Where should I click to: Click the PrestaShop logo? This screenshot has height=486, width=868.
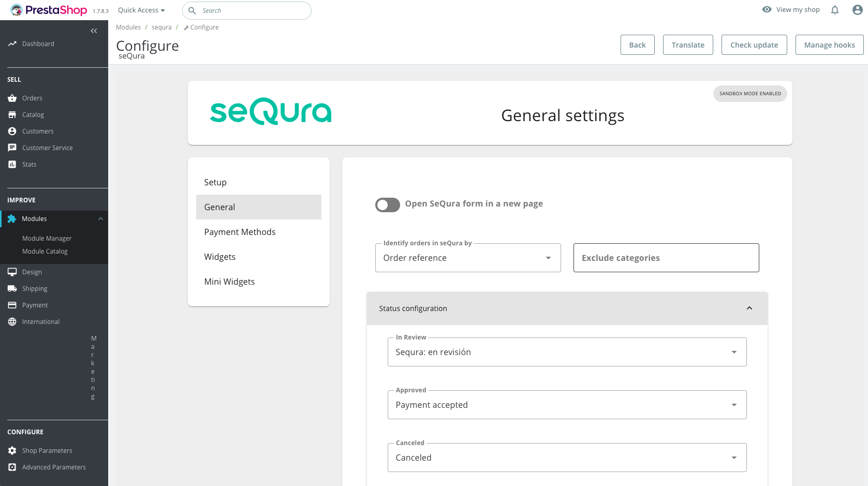coord(49,10)
